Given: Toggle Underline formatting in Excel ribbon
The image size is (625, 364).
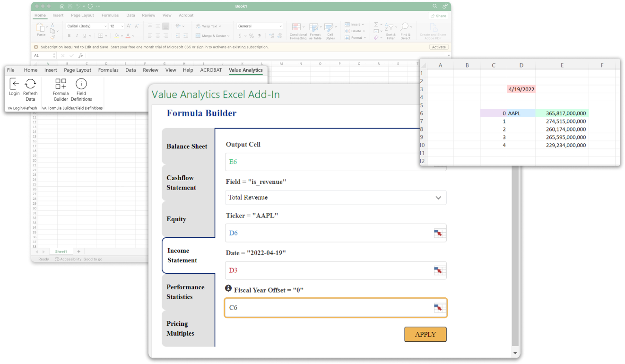Looking at the screenshot, I should pos(85,35).
